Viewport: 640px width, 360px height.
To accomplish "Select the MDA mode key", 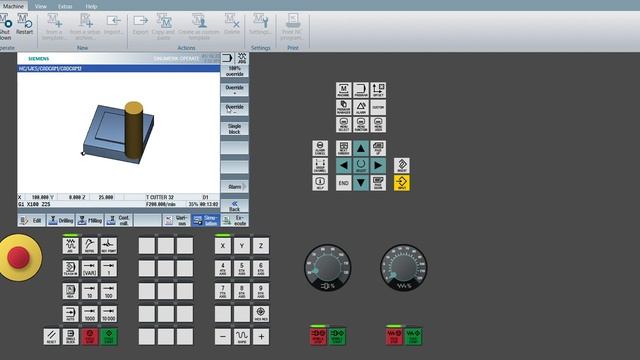I will click(x=70, y=291).
